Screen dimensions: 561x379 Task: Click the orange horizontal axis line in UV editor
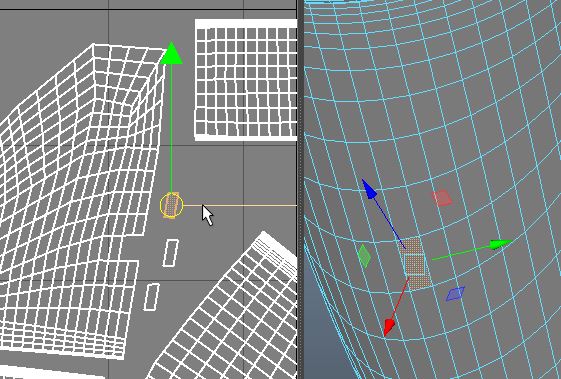pos(240,206)
